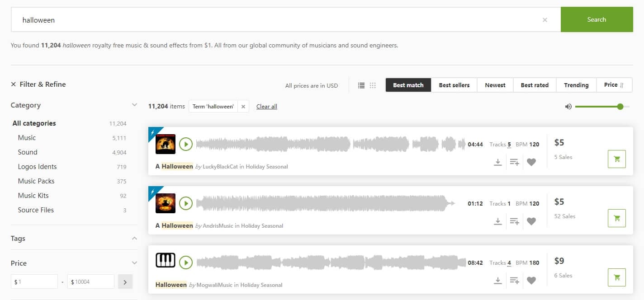Sort results by Newest
This screenshot has height=300, width=644.
(x=495, y=85)
